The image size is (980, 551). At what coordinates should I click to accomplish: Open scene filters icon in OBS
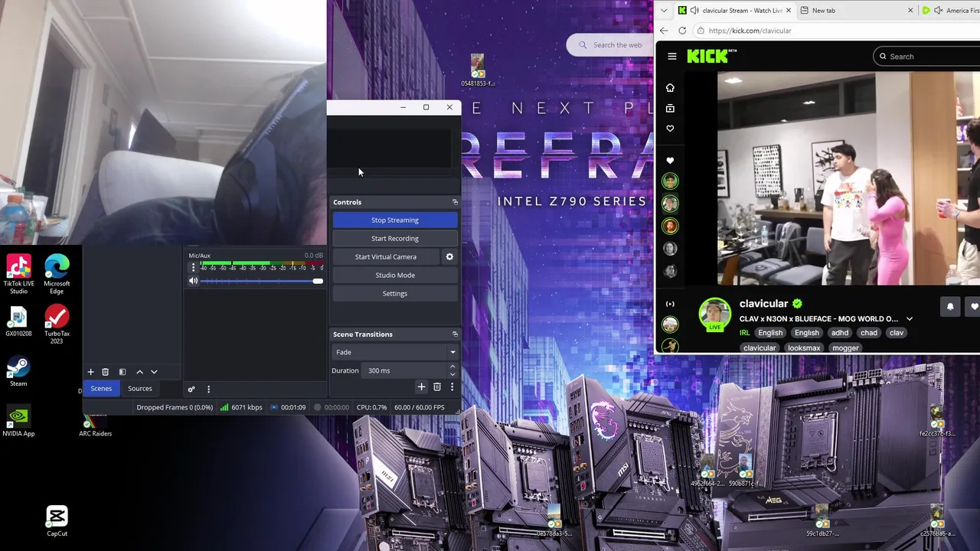[122, 372]
